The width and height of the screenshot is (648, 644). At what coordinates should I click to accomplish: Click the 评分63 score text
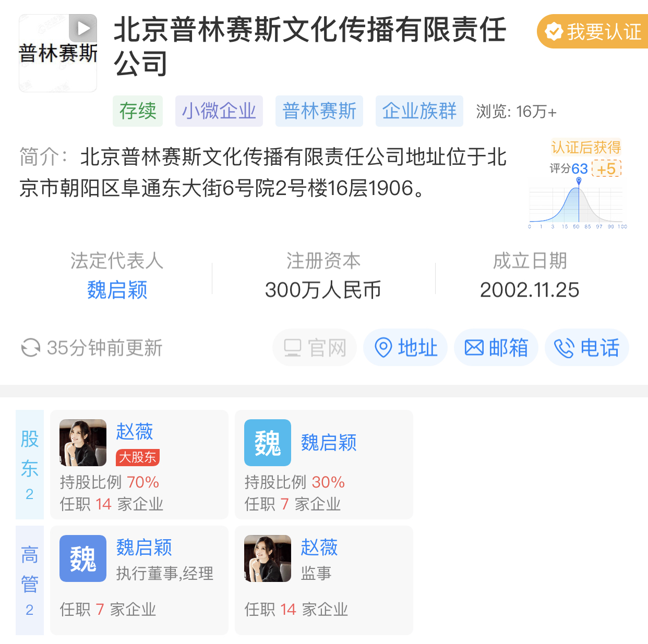click(569, 168)
